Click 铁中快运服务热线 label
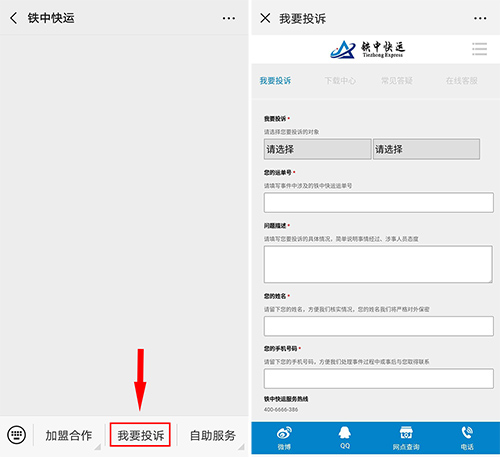Viewport: 500px width, 457px height. click(x=286, y=399)
